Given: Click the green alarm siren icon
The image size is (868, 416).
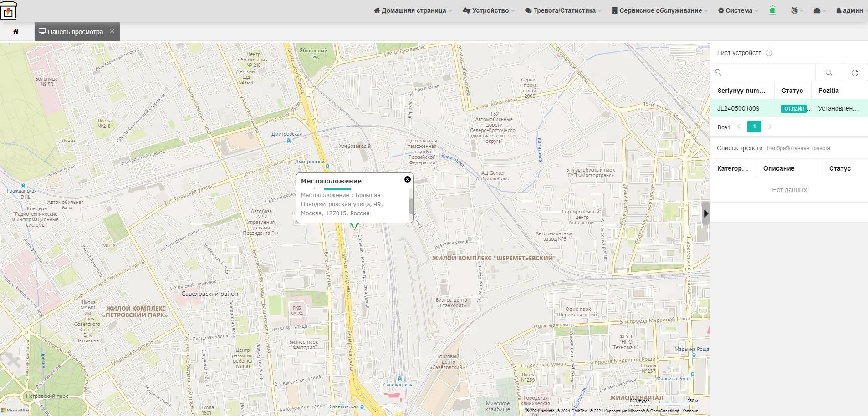Looking at the screenshot, I should point(772,10).
